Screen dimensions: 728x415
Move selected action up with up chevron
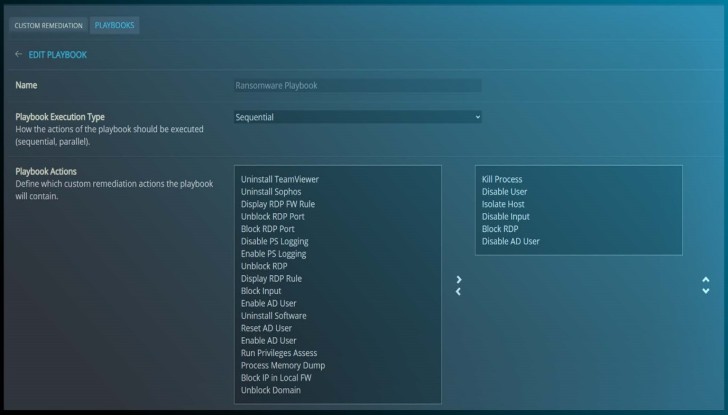706,279
